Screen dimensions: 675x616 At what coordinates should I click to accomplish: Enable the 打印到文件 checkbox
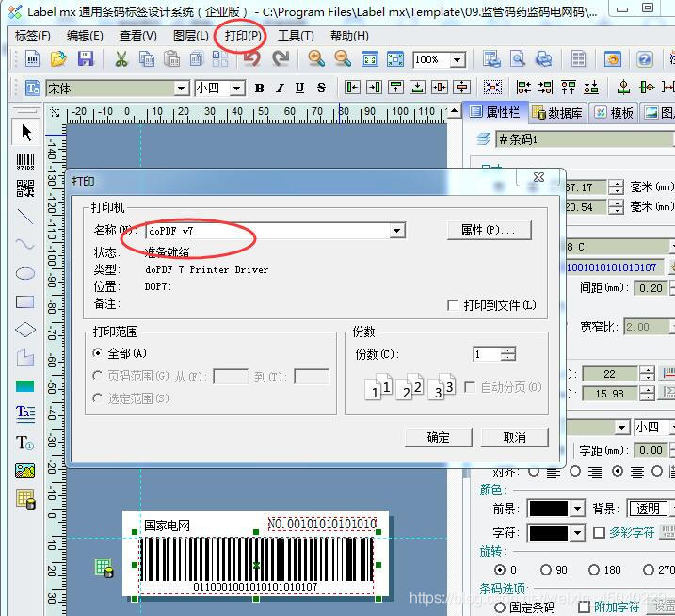[453, 305]
